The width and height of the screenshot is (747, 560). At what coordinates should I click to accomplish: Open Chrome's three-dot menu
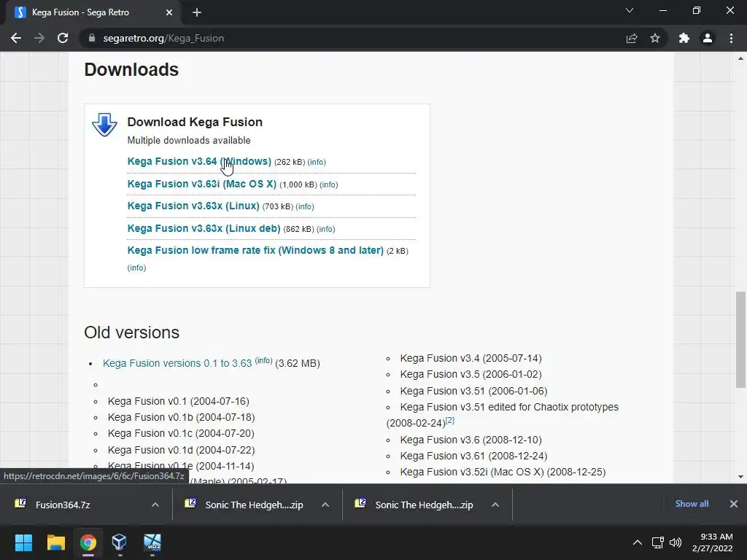pos(731,38)
